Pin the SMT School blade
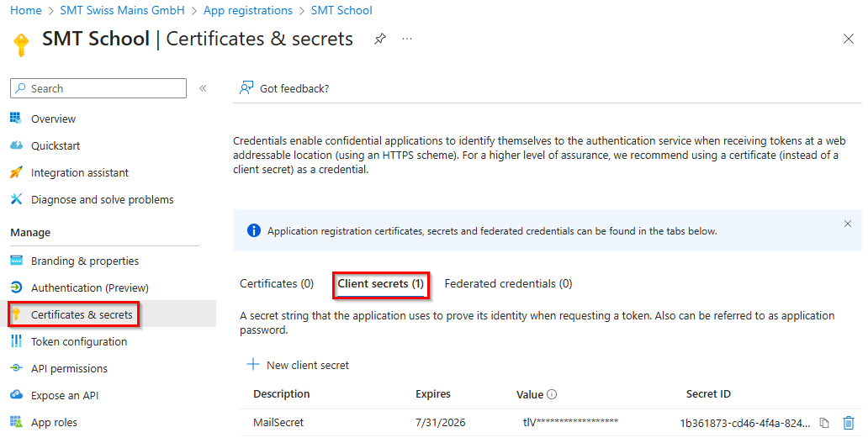This screenshot has width=868, height=443. click(x=380, y=39)
